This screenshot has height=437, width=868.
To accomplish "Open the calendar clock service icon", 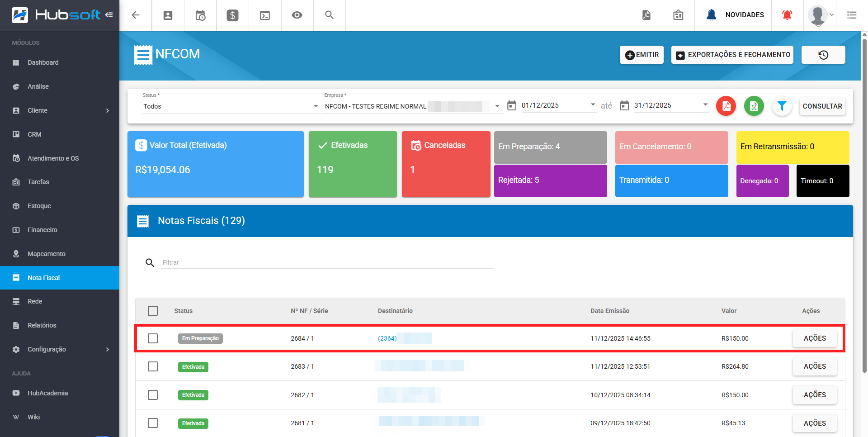I will click(200, 15).
